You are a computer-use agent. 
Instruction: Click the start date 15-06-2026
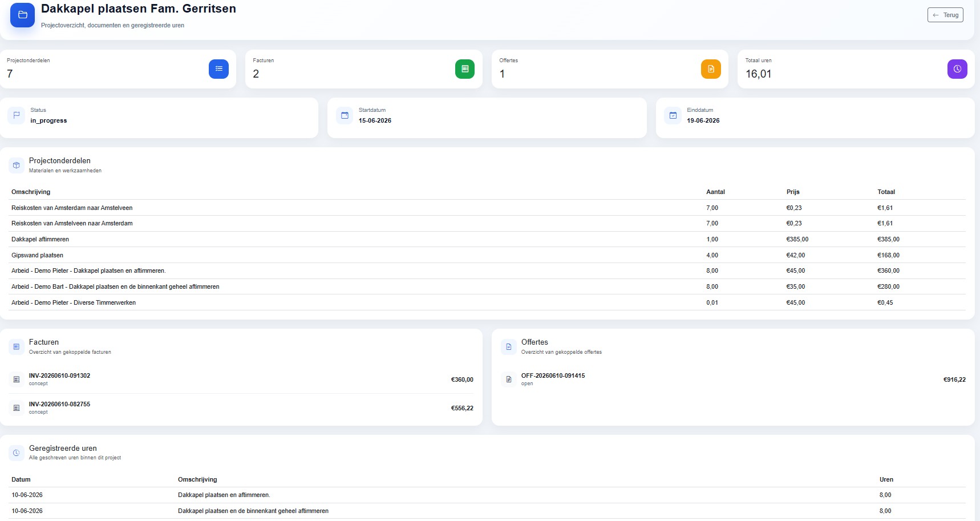[x=375, y=120]
